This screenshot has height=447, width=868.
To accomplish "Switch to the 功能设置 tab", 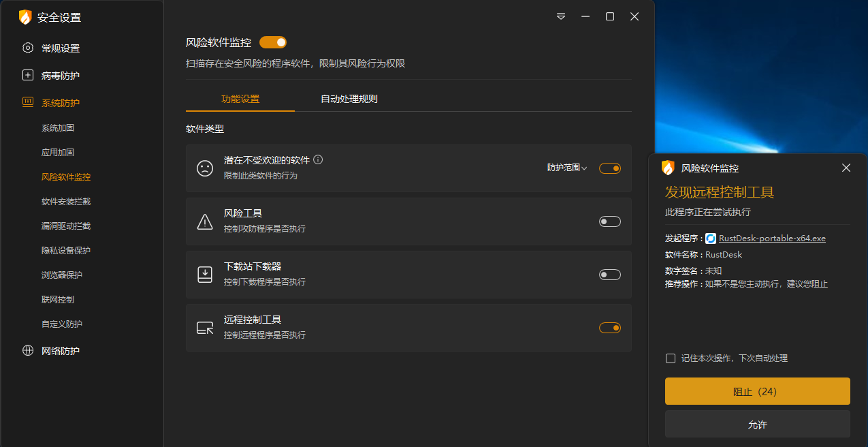I will click(x=240, y=99).
